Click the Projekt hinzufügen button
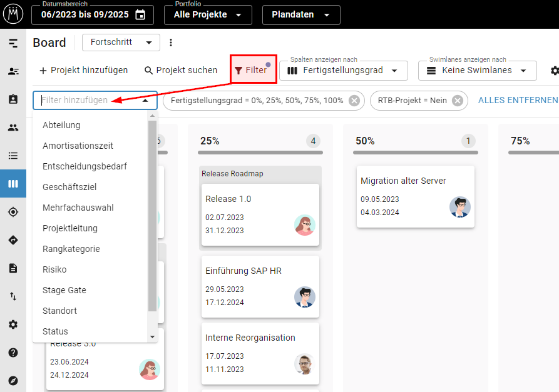559x392 pixels. point(83,71)
